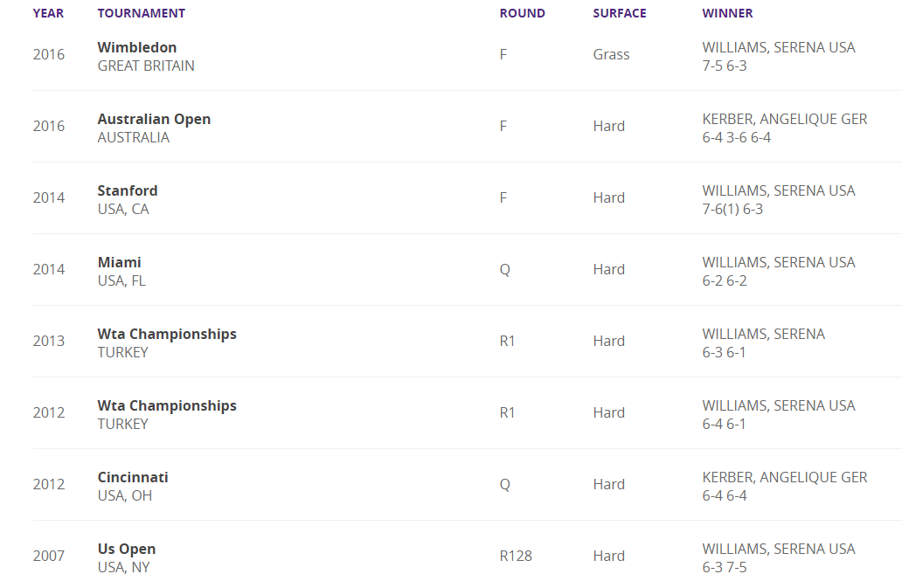The width and height of the screenshot is (902, 588).
Task: Select Wta Championships in the 2013 row
Action: pyautogui.click(x=168, y=334)
